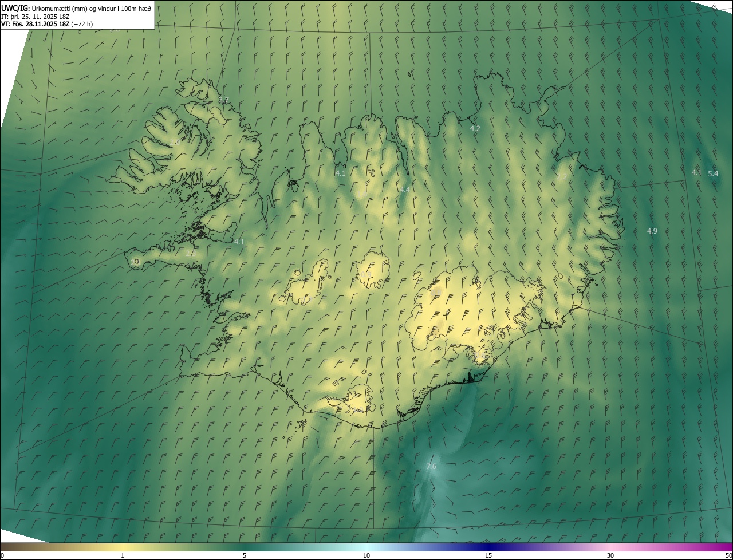The image size is (733, 560).
Task: Click the "15" tick on the color scale
Action: tap(488, 555)
